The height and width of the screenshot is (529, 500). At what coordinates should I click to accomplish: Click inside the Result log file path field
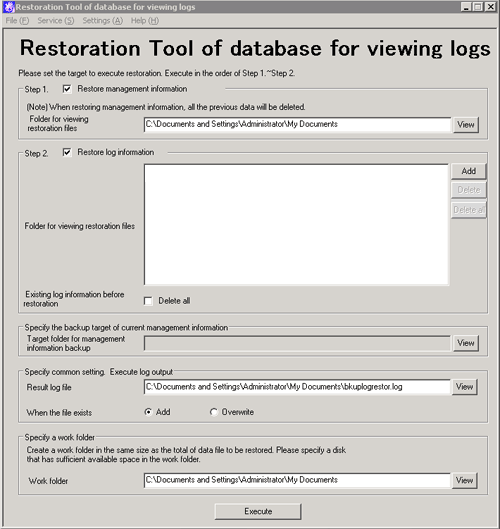[x=297, y=387]
